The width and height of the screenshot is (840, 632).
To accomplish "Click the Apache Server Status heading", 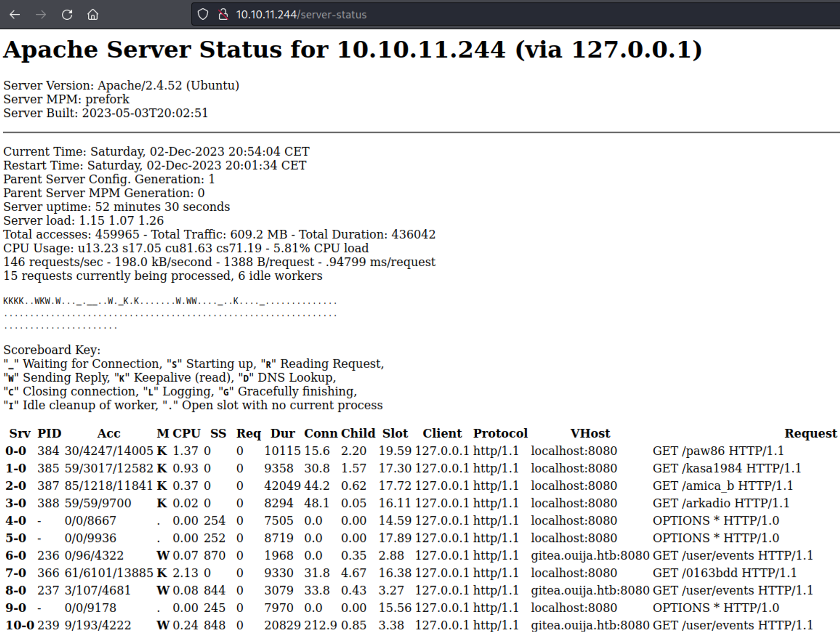I will pyautogui.click(x=352, y=50).
